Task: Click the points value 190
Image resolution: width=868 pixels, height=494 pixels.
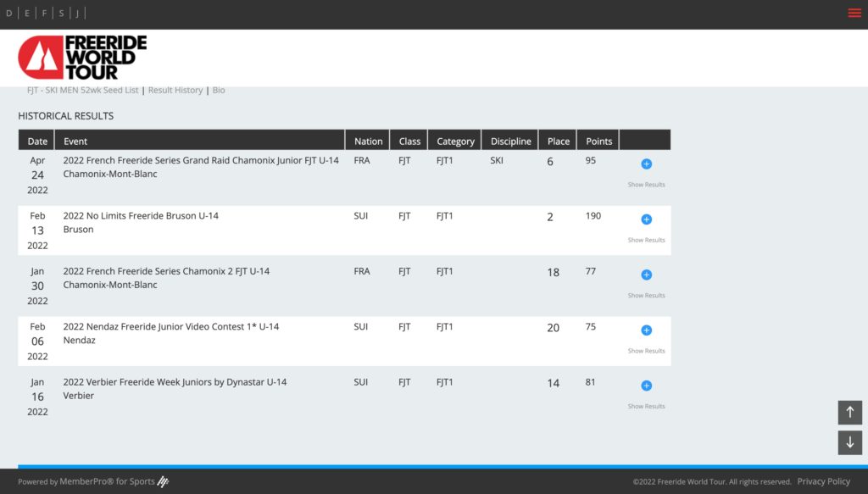Action: (593, 216)
